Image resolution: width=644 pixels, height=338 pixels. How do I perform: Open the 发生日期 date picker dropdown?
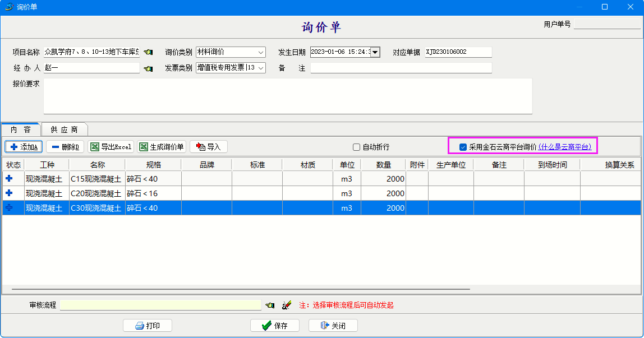(x=375, y=52)
